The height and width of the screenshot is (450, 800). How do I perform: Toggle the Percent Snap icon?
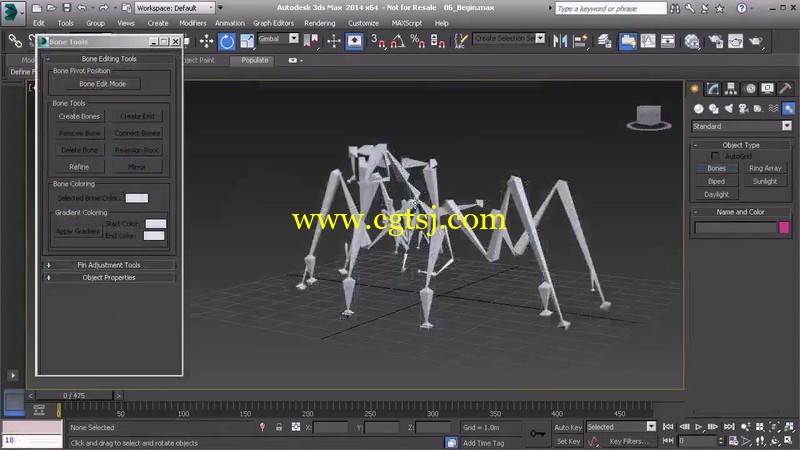[418, 41]
